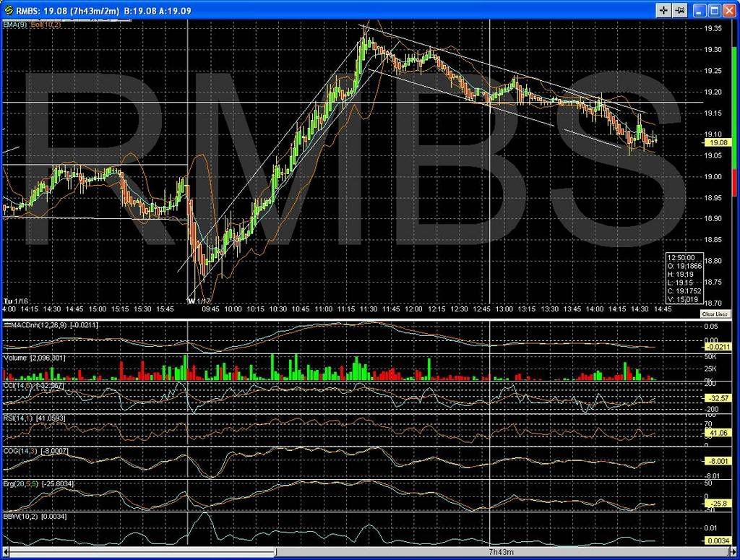Click the EMA(9) indicator label

coord(15,24)
